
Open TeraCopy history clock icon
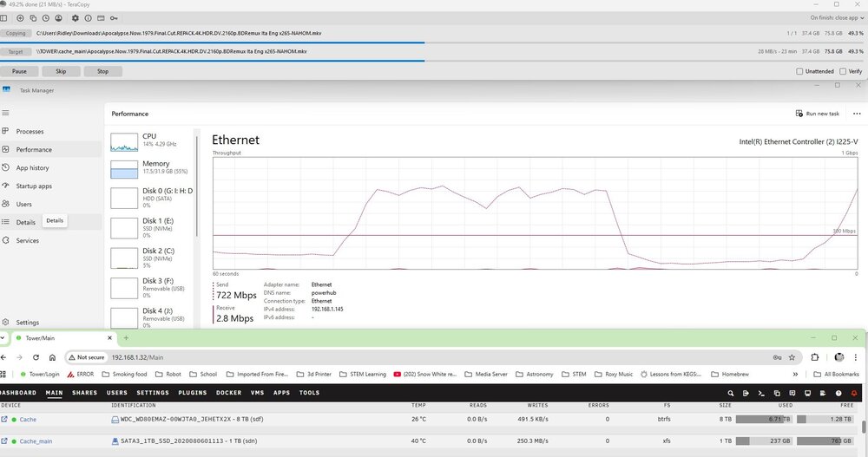pyautogui.click(x=45, y=18)
